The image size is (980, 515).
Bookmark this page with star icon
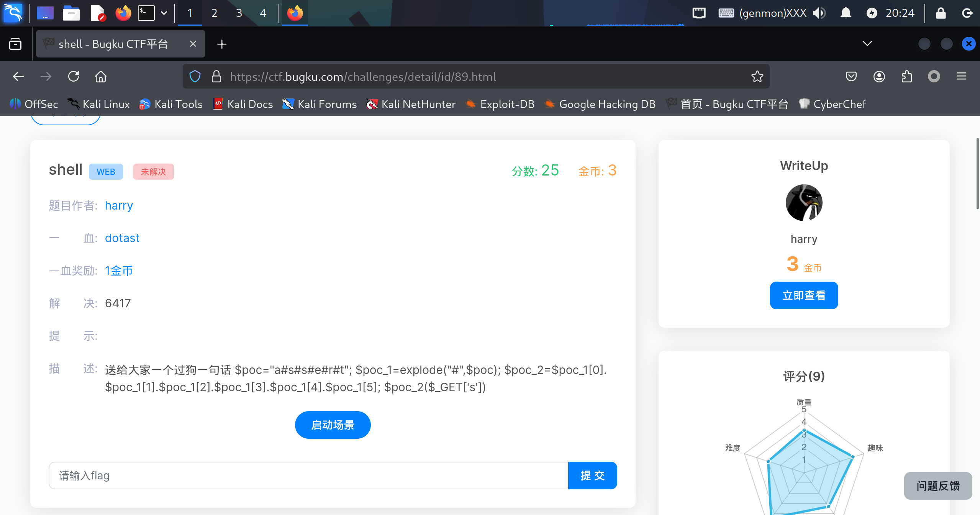point(757,77)
